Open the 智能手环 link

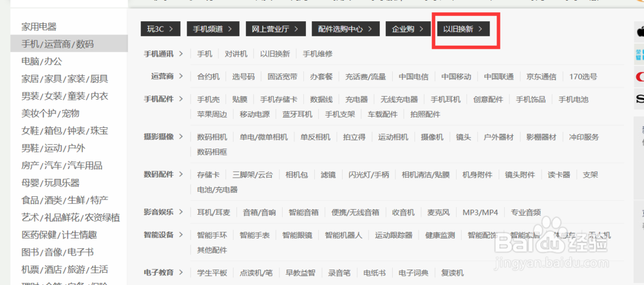click(x=212, y=235)
